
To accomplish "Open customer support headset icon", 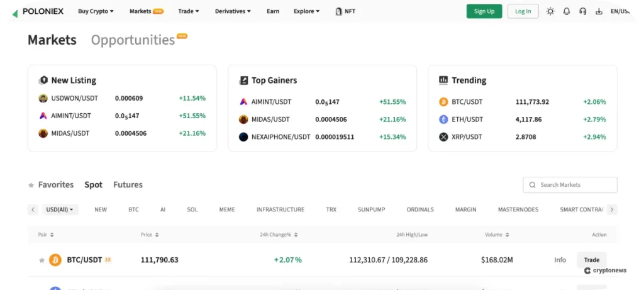I will click(582, 11).
